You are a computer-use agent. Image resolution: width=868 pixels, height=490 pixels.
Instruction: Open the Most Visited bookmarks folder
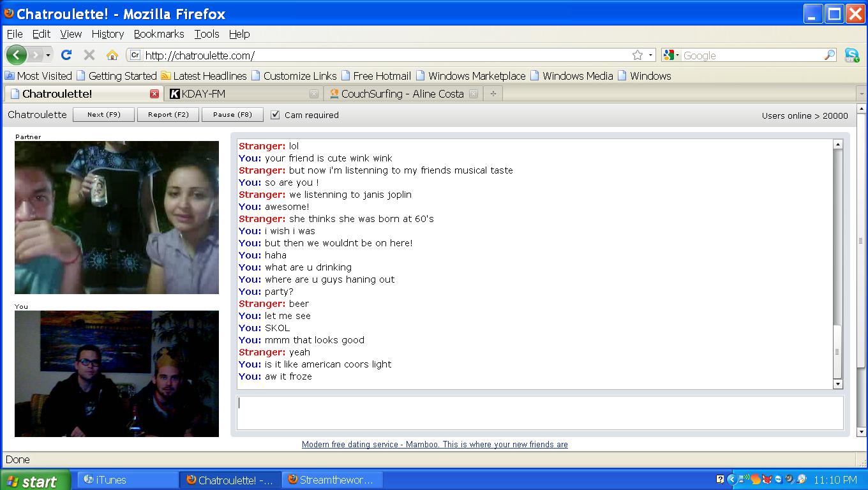point(38,75)
